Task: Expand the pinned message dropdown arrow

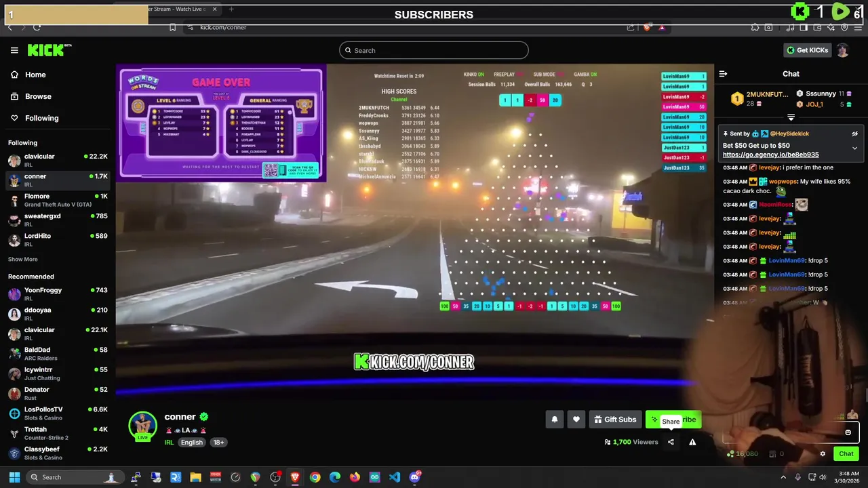Action: pyautogui.click(x=854, y=148)
